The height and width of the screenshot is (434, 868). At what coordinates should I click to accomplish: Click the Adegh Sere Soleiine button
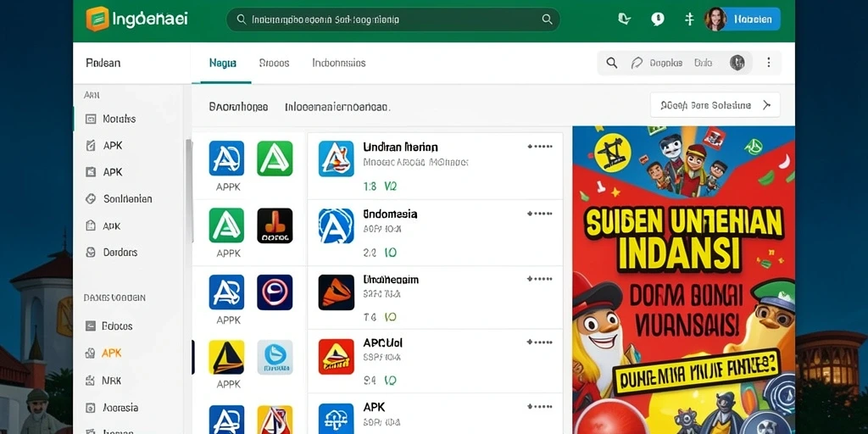pyautogui.click(x=715, y=105)
